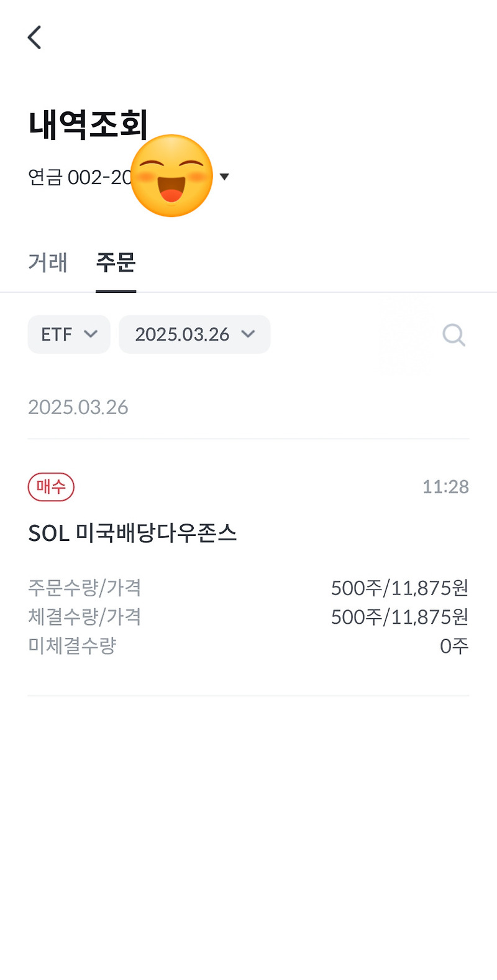Tap the red-outlined buy indicator
Screen dimensions: 497x980
click(50, 487)
